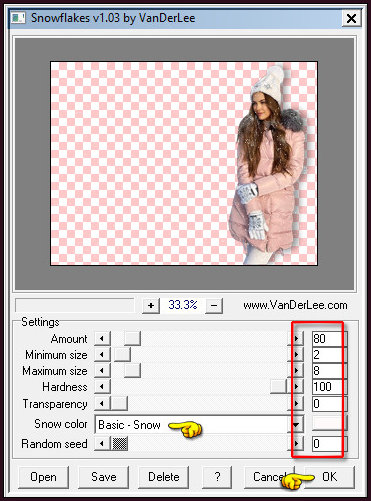371x501 pixels.
Task: Click the Transparency slider left arrow
Action: (x=102, y=403)
